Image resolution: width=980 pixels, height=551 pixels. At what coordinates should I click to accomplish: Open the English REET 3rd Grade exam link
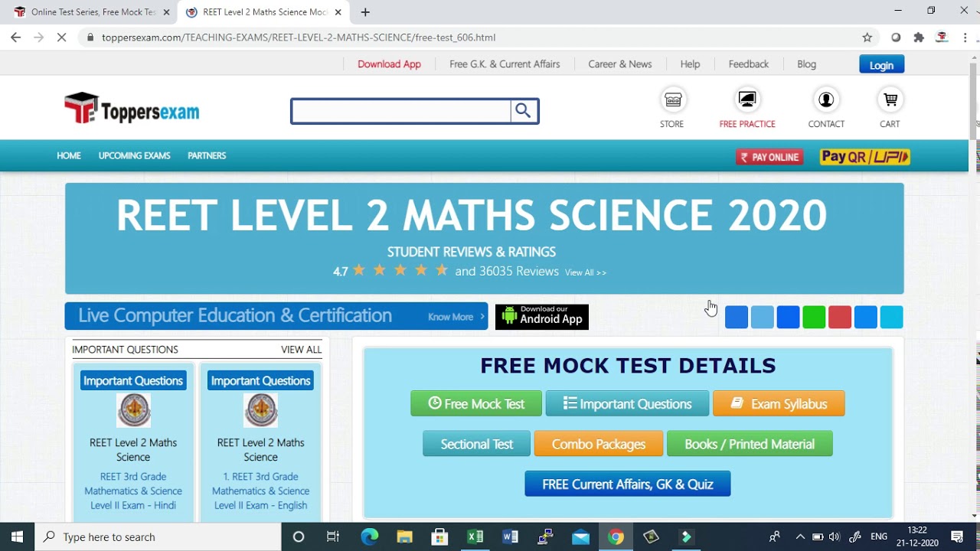(260, 491)
